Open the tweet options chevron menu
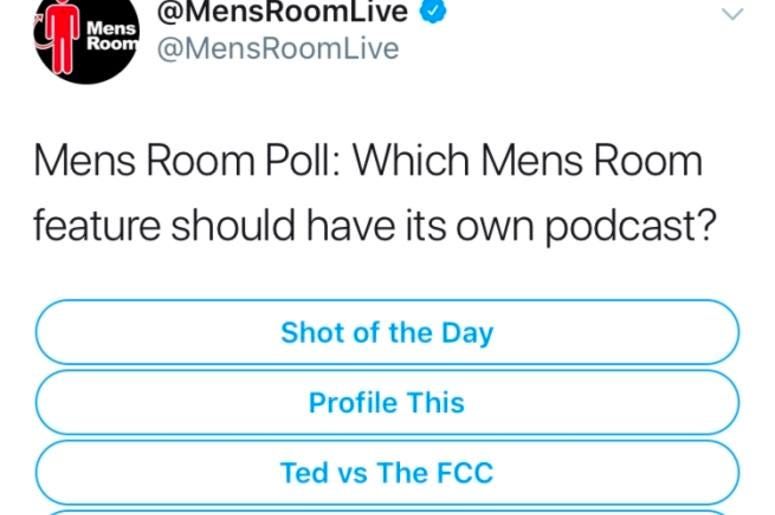Viewport: 775px width, 515px height. pyautogui.click(x=732, y=13)
